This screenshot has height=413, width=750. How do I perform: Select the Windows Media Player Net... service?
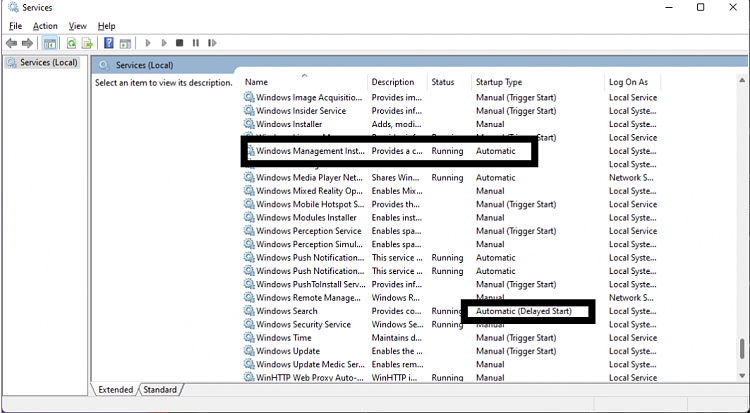pyautogui.click(x=309, y=178)
